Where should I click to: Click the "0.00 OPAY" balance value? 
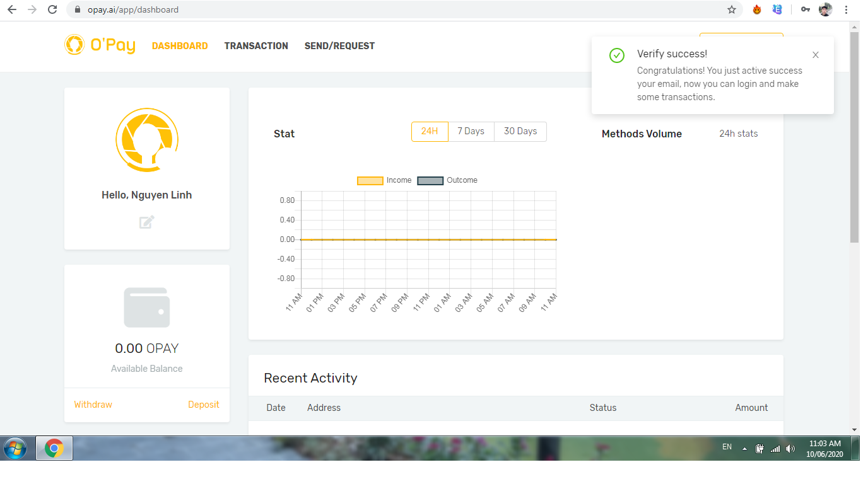pyautogui.click(x=147, y=349)
